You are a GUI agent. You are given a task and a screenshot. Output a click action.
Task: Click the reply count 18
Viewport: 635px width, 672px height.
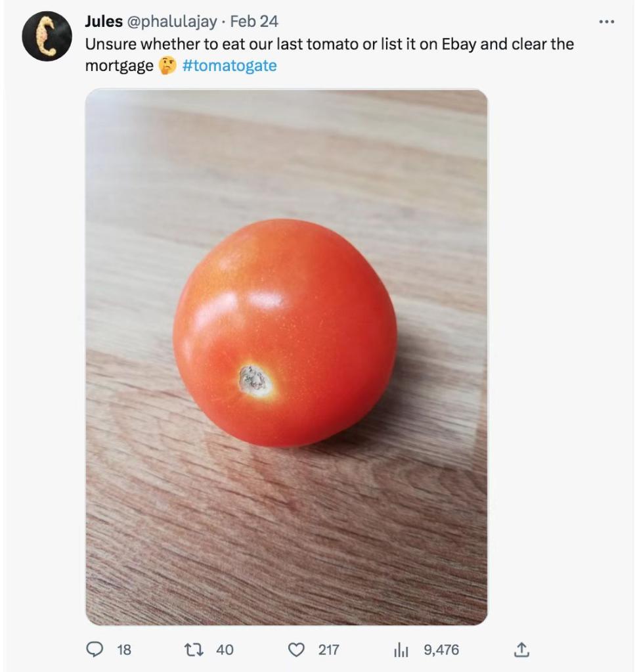[124, 650]
